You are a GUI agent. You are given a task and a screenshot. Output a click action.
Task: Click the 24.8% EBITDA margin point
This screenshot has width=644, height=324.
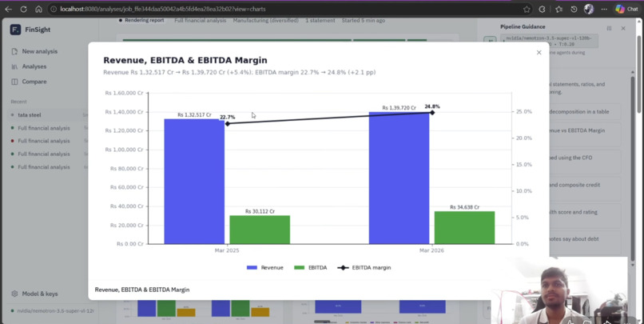point(432,113)
